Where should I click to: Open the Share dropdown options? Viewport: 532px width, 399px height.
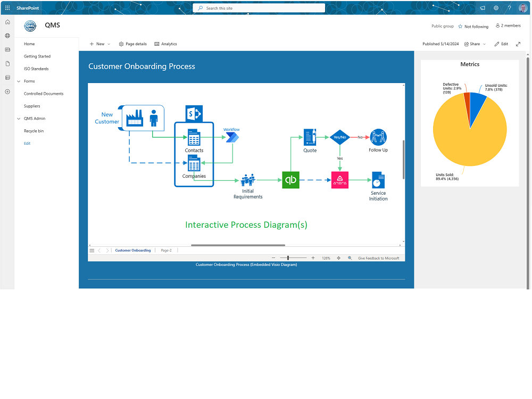474,44
